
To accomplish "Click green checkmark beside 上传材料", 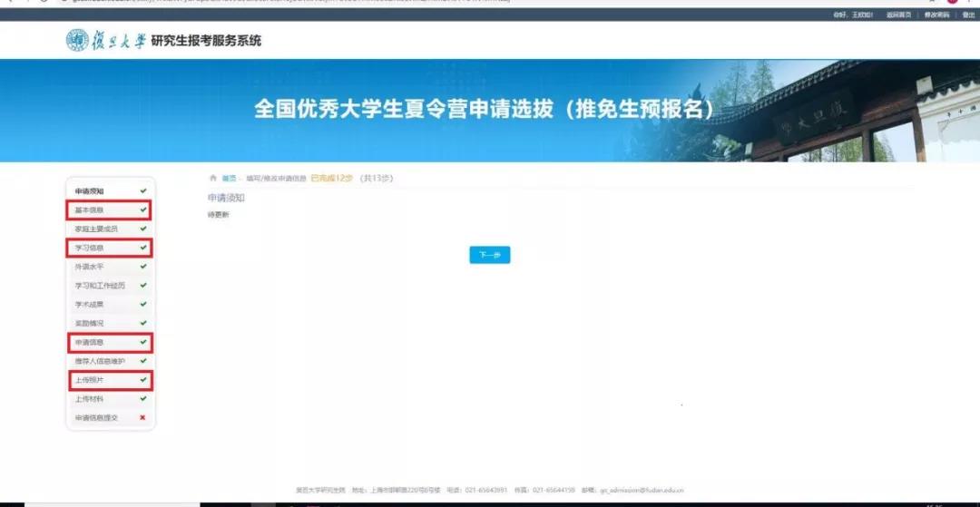I will click(143, 398).
